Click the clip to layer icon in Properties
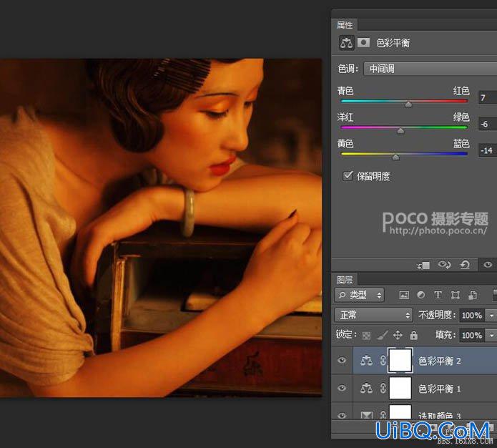Viewport: 497px width, 448px height. point(423,265)
